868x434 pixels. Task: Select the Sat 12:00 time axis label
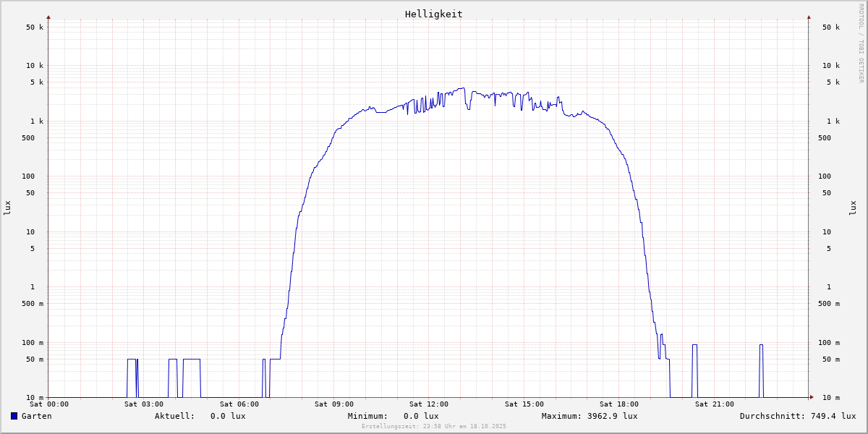pyautogui.click(x=428, y=404)
